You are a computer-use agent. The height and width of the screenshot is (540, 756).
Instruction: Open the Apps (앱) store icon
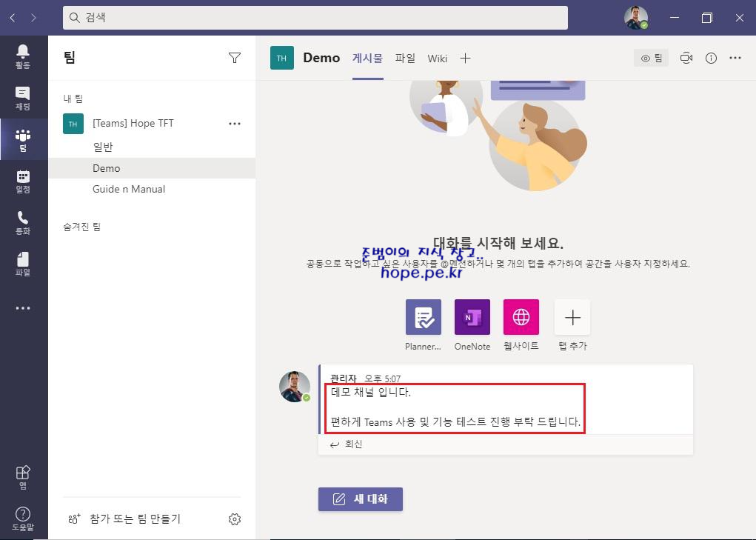click(23, 477)
